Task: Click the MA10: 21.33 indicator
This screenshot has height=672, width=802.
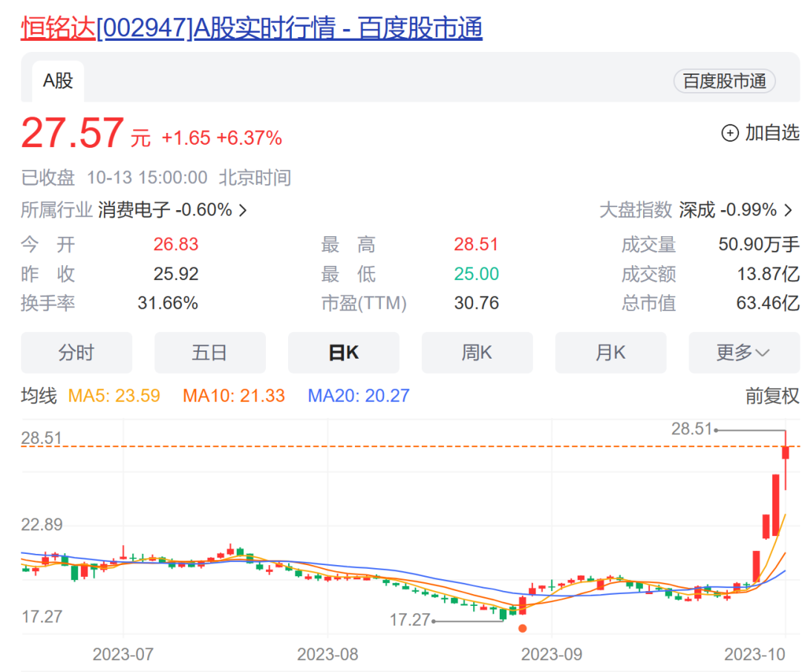Action: (x=234, y=396)
